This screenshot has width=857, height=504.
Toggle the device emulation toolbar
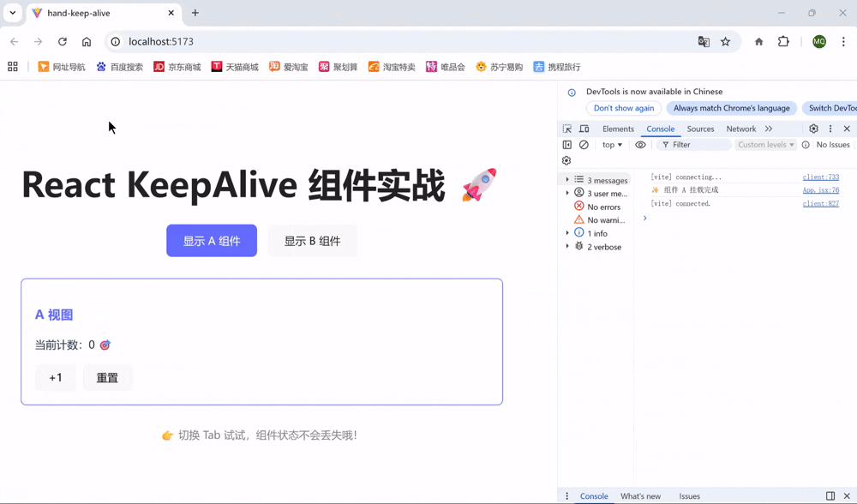pos(584,129)
